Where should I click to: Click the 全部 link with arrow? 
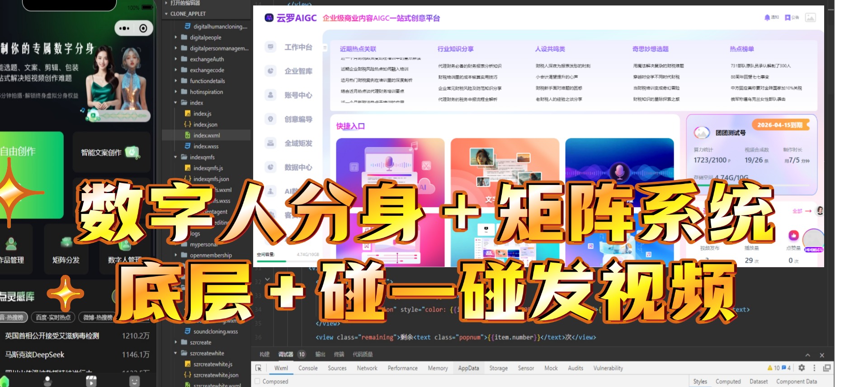coord(802,211)
